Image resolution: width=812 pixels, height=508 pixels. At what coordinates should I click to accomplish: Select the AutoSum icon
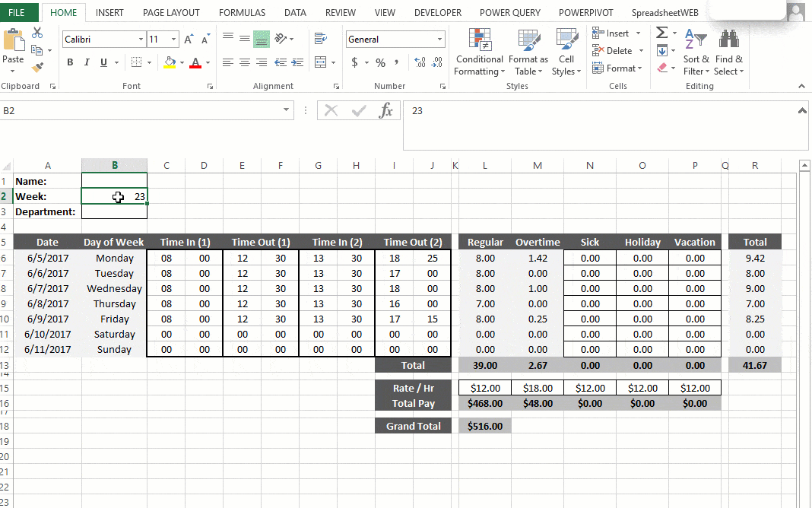[x=661, y=33]
